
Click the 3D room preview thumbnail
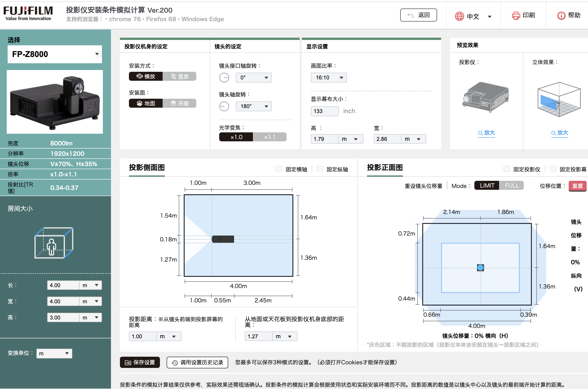point(559,99)
